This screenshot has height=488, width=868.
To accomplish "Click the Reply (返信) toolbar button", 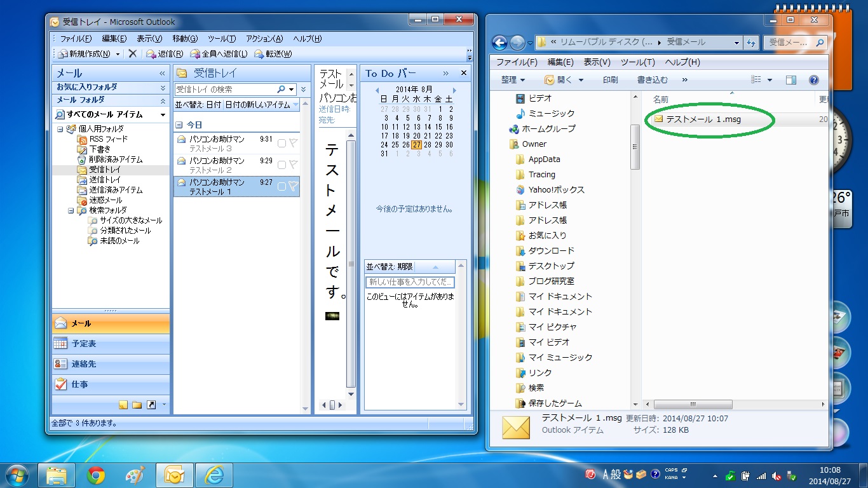I will [165, 54].
